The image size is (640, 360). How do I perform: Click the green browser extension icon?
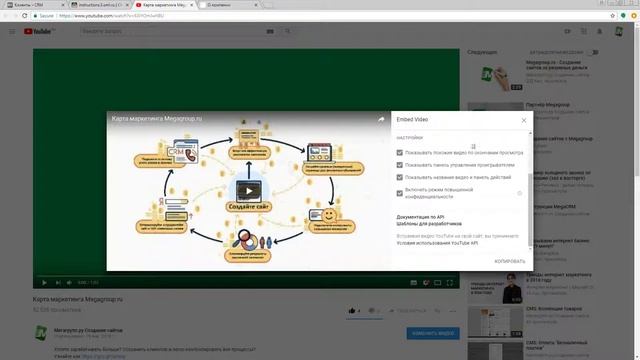[x=623, y=16]
